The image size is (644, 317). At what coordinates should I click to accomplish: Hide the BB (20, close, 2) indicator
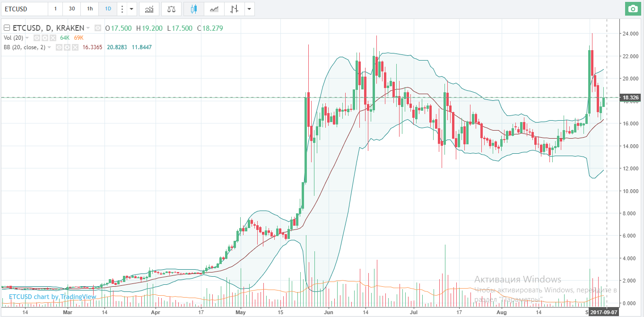click(60, 47)
